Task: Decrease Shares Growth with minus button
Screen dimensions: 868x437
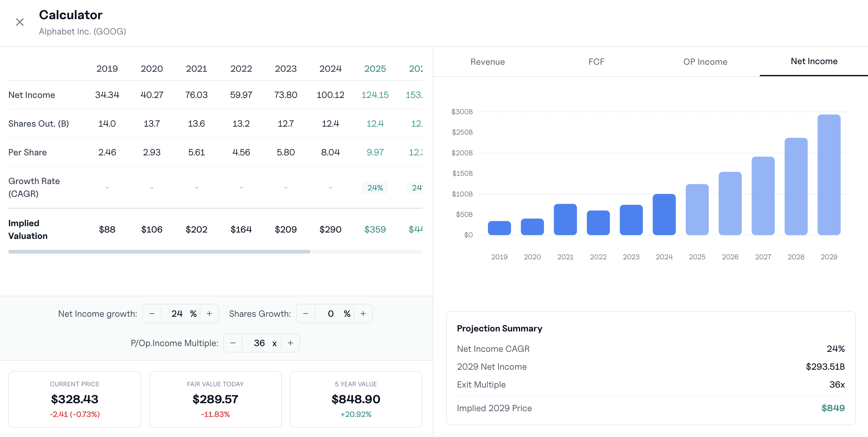Action: [x=305, y=313]
